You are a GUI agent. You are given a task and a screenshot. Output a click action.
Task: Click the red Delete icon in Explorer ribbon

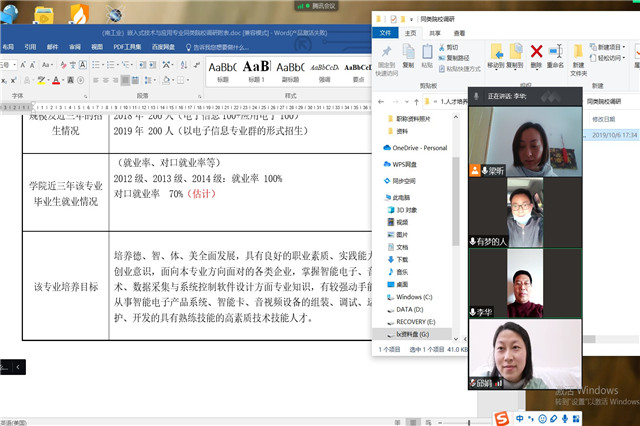[x=537, y=53]
